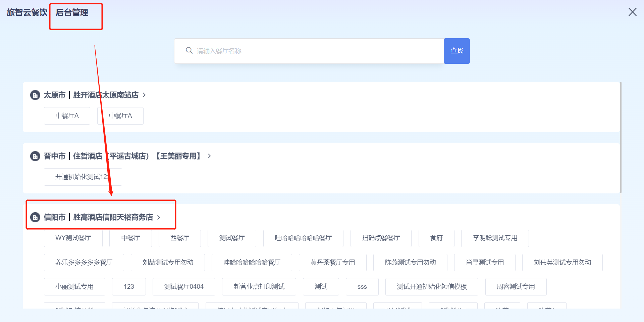
Task: Click the vertical scrollbar of hotel list
Action: [621, 138]
